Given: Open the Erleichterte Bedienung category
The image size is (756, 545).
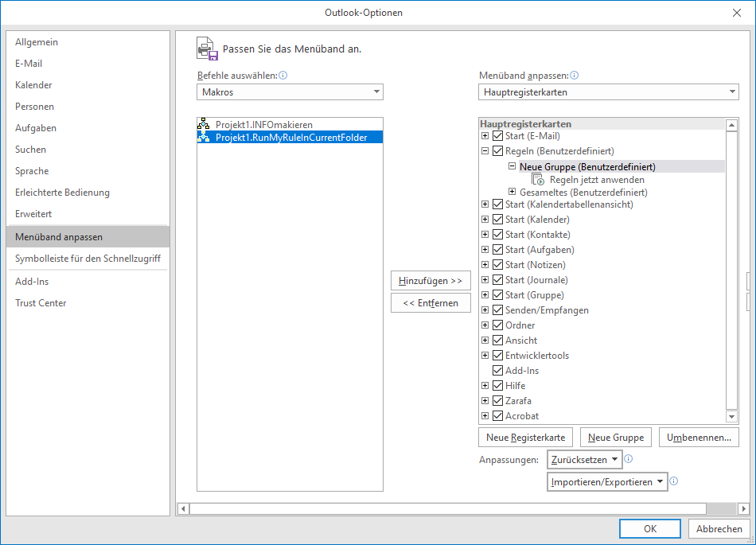Looking at the screenshot, I should click(x=88, y=193).
